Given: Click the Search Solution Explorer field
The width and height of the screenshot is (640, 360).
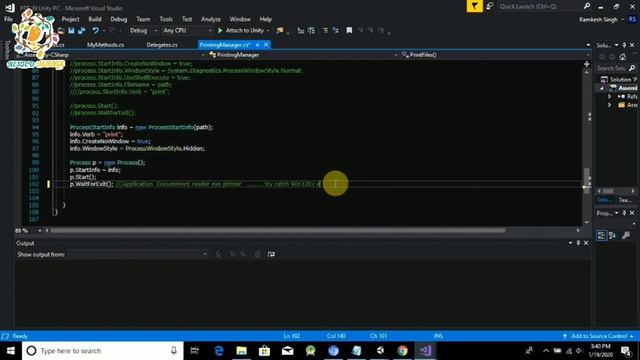Looking at the screenshot, I should click(x=611, y=68).
